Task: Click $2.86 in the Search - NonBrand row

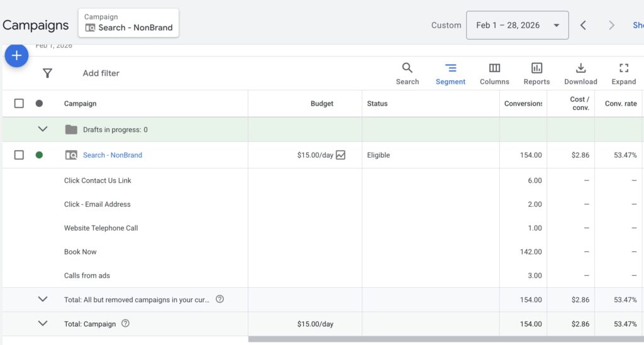Action: pos(580,155)
